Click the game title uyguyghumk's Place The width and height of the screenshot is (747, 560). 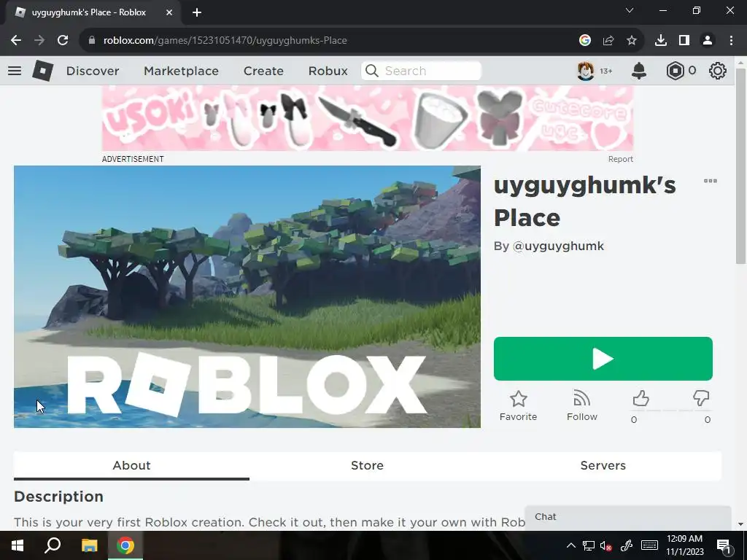pos(584,201)
